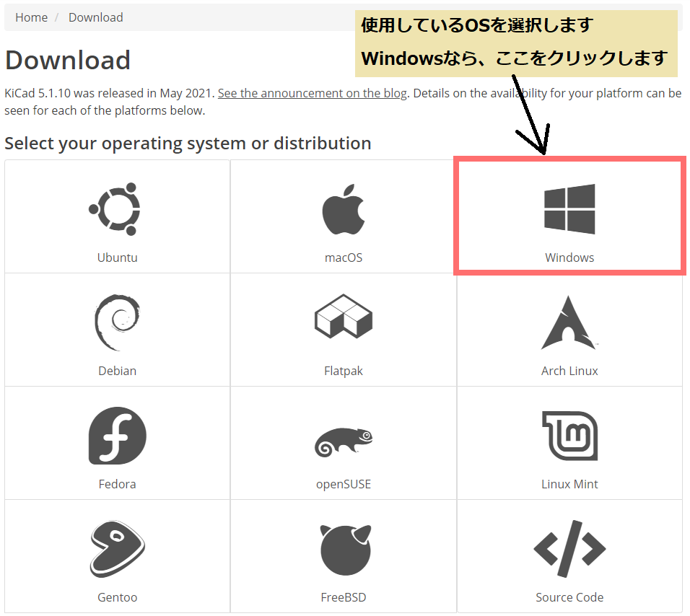Image resolution: width=690 pixels, height=616 pixels.
Task: Click the Fedora text label
Action: coord(118,484)
